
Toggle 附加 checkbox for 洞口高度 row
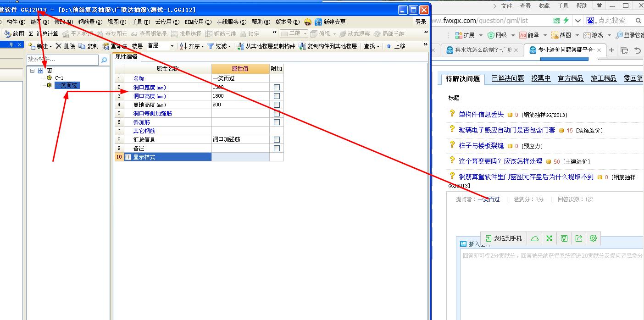[x=277, y=96]
